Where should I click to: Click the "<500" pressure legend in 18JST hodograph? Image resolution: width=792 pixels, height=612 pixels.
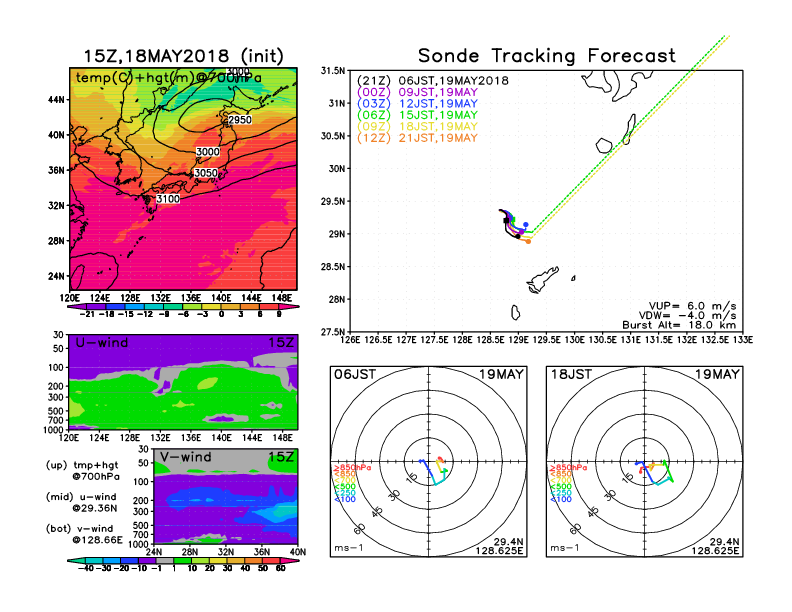click(x=561, y=487)
